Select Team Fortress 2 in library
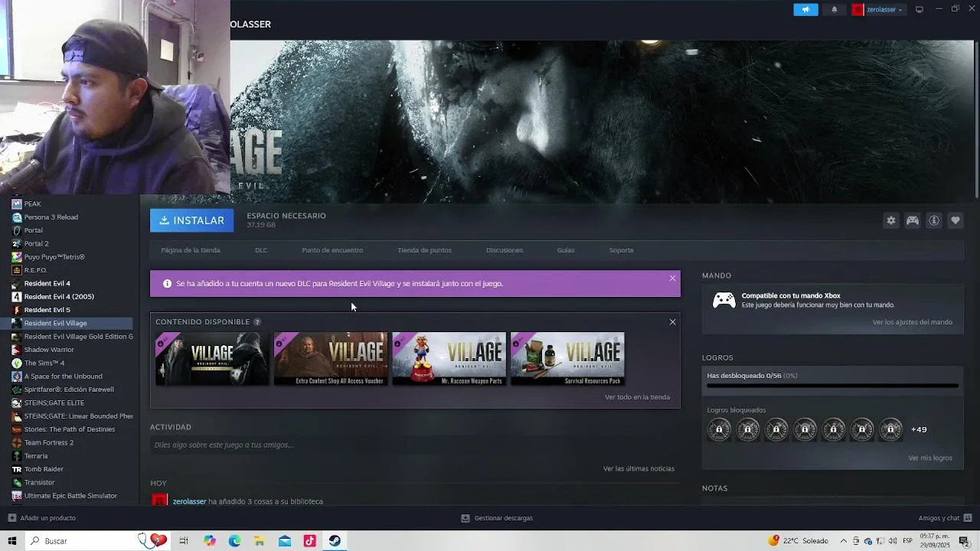980x551 pixels. pyautogui.click(x=49, y=442)
